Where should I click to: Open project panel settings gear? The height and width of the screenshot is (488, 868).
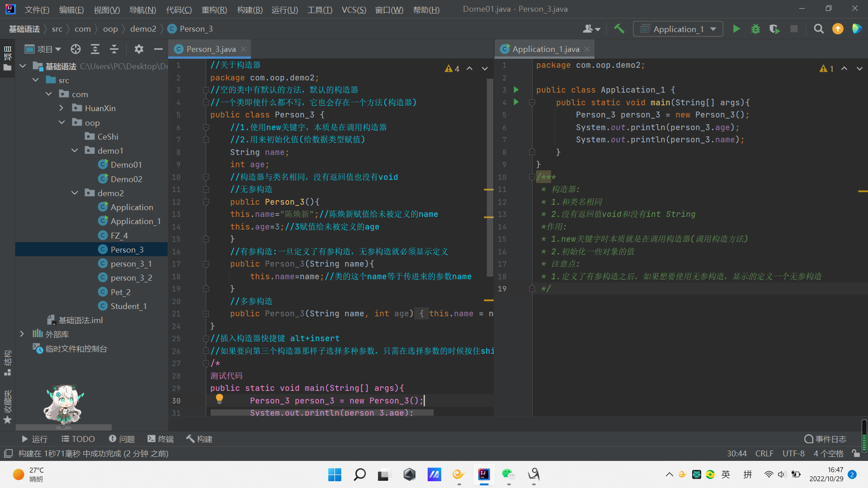139,49
